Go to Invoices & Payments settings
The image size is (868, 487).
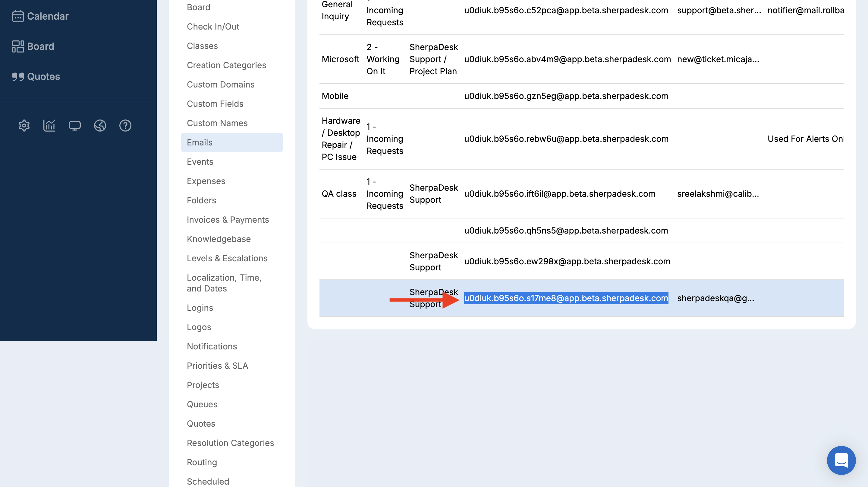(228, 220)
